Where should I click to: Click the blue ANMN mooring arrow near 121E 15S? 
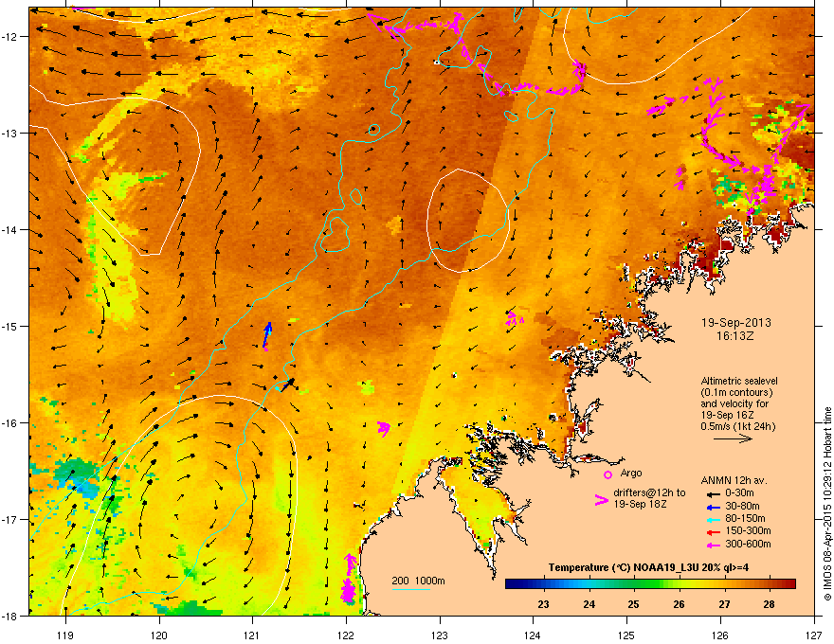[267, 333]
